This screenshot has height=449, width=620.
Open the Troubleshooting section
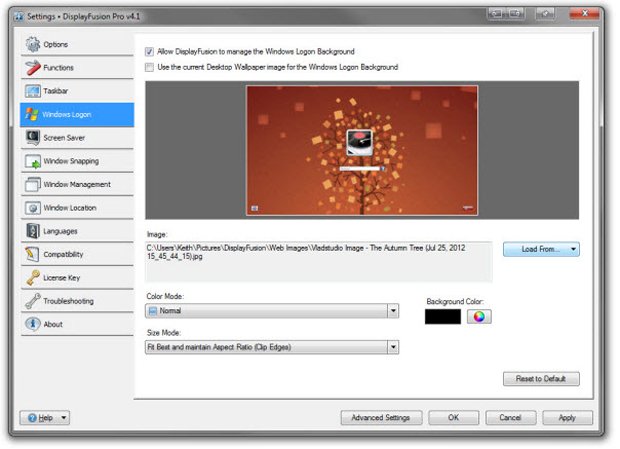[77, 301]
